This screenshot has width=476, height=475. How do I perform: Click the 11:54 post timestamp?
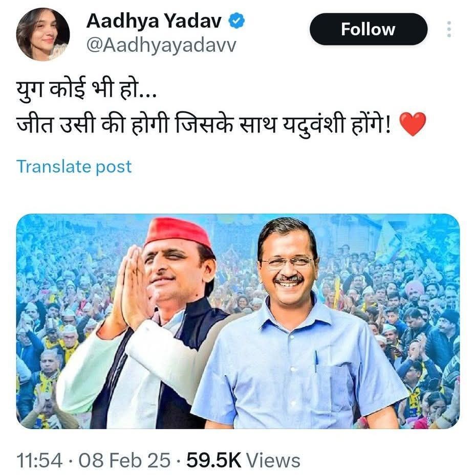38,460
